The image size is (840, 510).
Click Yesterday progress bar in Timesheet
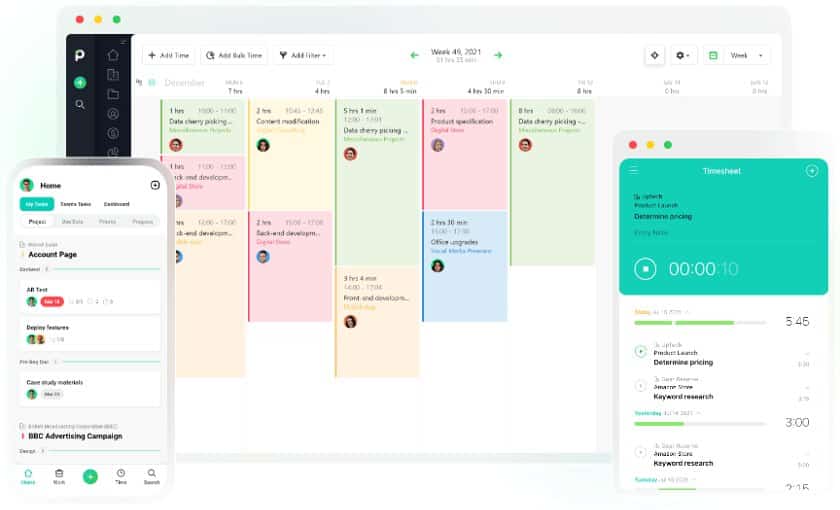pos(700,424)
